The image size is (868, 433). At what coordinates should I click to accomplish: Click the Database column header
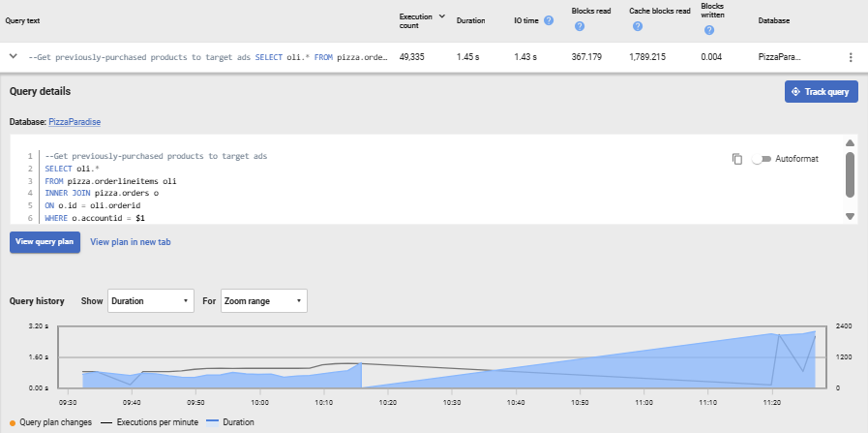pyautogui.click(x=775, y=20)
